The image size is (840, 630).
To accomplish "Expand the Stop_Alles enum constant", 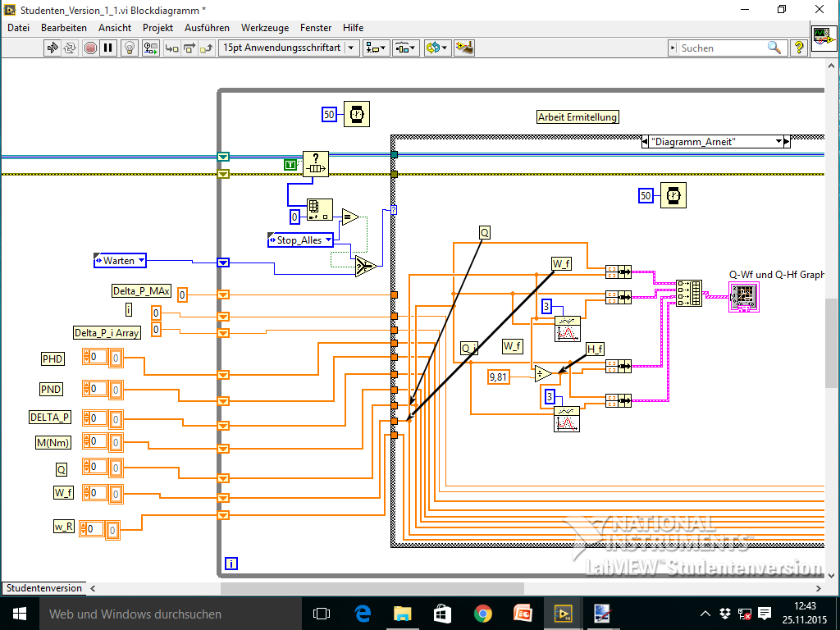I will pyautogui.click(x=329, y=240).
